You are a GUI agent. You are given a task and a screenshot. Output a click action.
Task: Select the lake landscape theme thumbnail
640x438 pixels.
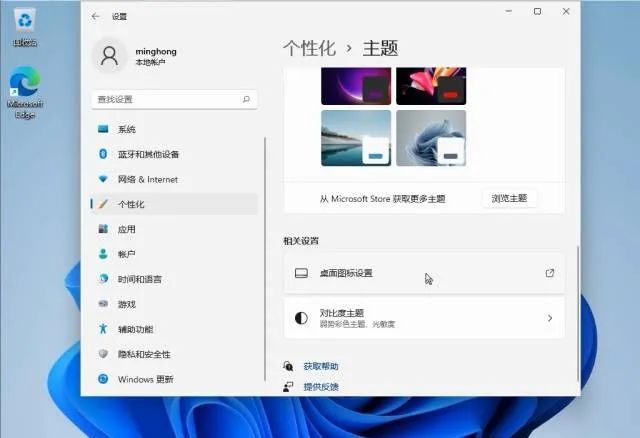pyautogui.click(x=356, y=138)
